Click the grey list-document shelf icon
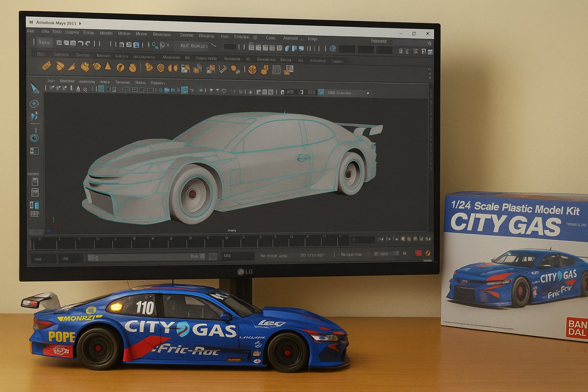Viewport: 588px width, 392px height. [x=277, y=70]
